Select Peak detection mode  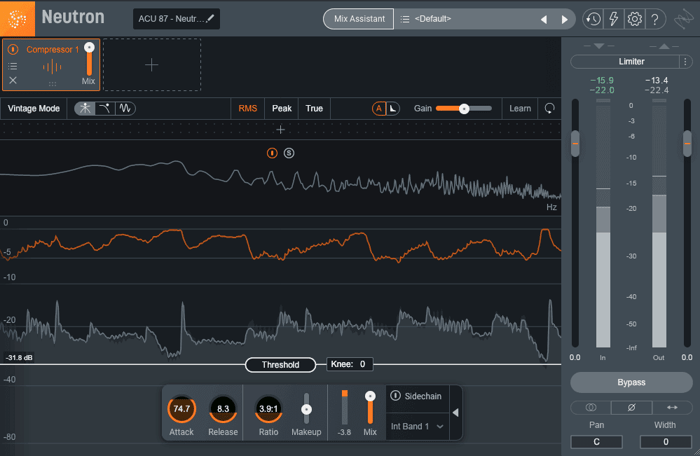282,109
